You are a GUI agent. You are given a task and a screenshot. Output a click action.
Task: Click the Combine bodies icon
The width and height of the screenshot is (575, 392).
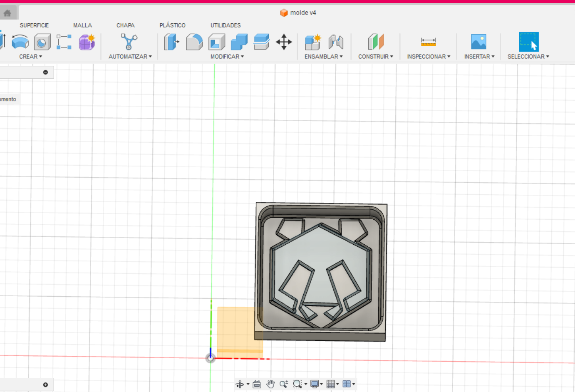[x=239, y=42]
